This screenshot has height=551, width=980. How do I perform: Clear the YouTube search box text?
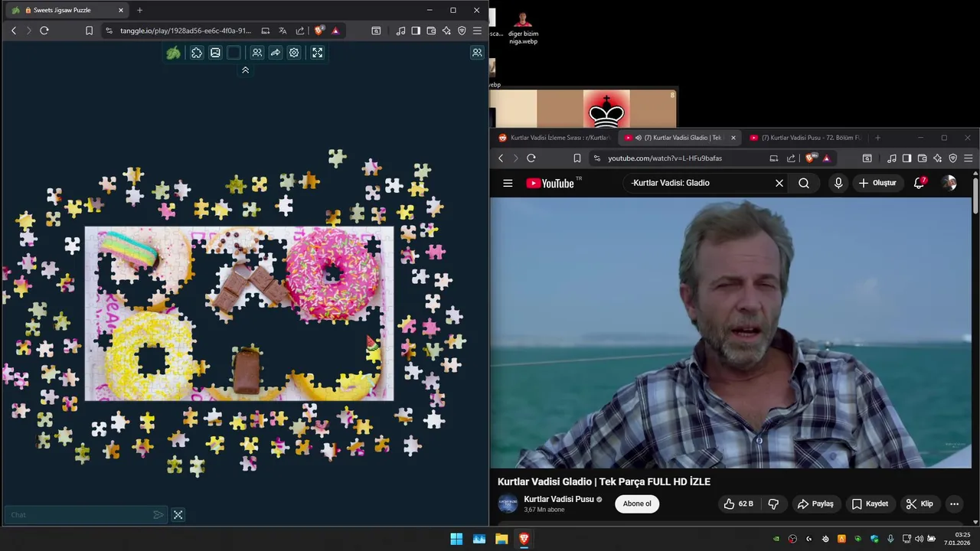(x=779, y=183)
